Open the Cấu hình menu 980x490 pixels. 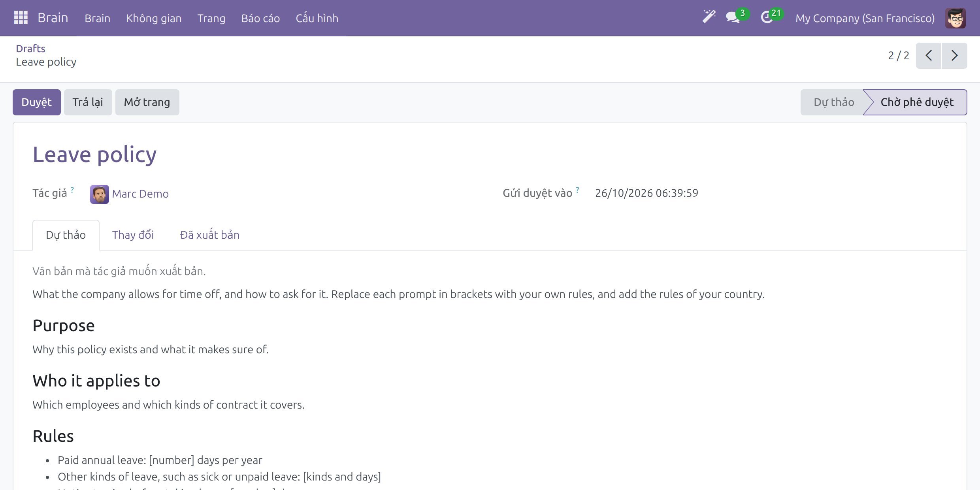[317, 18]
